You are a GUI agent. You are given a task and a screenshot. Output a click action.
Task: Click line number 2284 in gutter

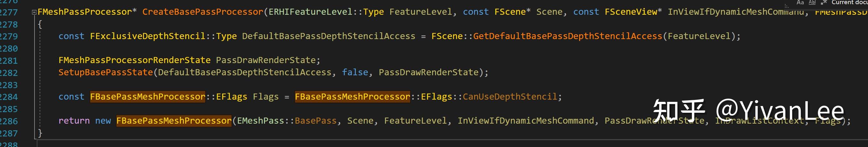pos(9,97)
